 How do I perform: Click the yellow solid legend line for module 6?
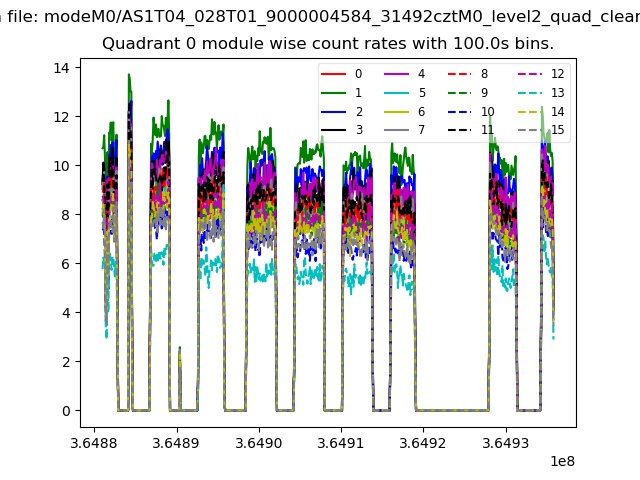tap(398, 112)
